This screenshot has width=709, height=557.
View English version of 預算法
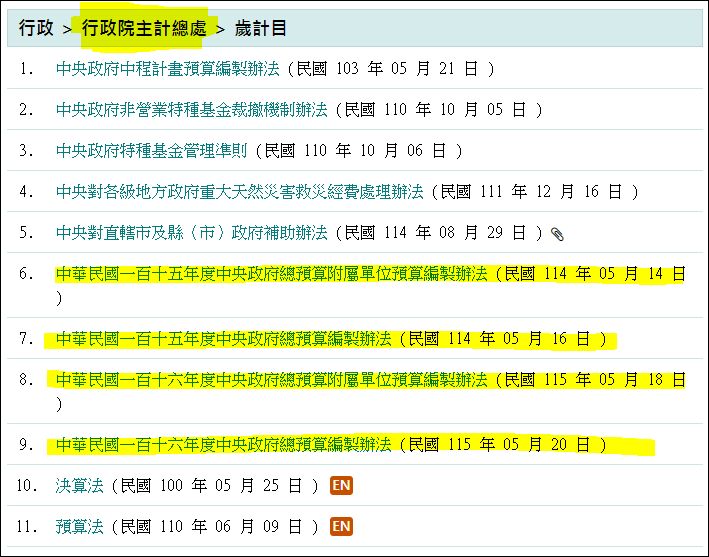click(x=341, y=527)
